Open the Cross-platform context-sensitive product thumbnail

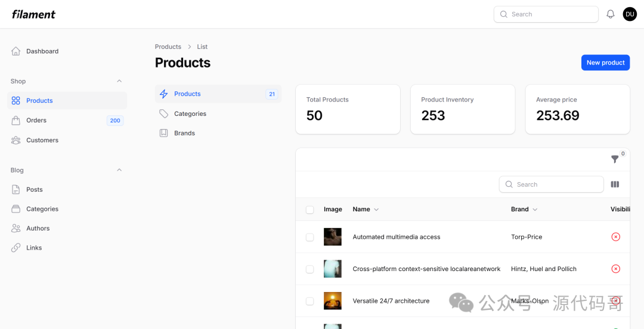click(332, 269)
